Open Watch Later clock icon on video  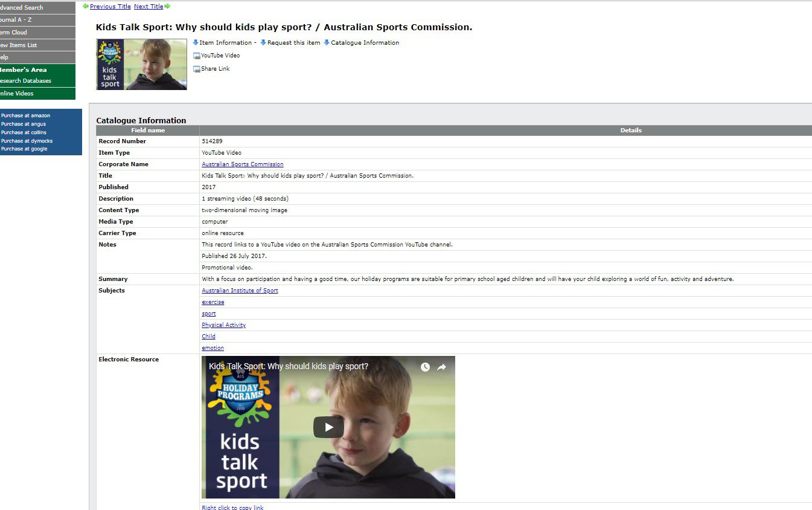click(425, 367)
